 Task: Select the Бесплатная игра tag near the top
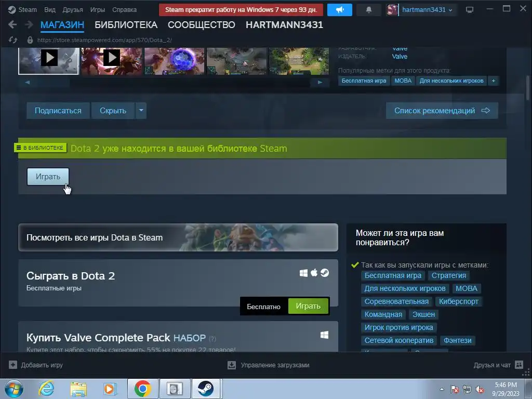[364, 81]
